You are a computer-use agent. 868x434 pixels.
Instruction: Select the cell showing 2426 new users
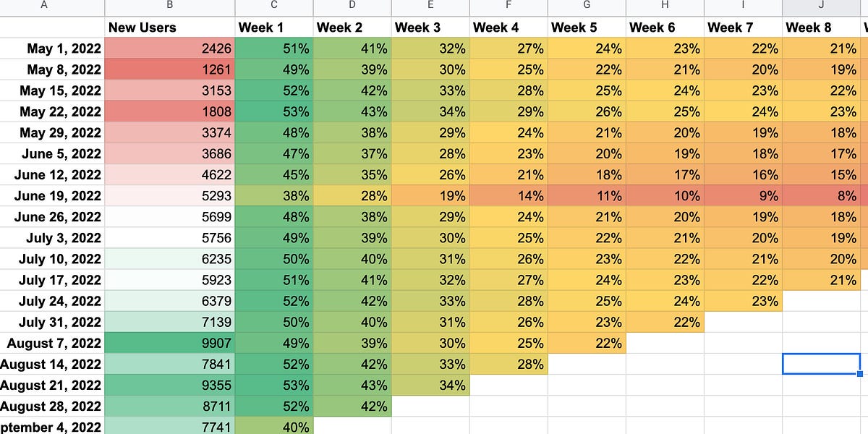point(170,48)
